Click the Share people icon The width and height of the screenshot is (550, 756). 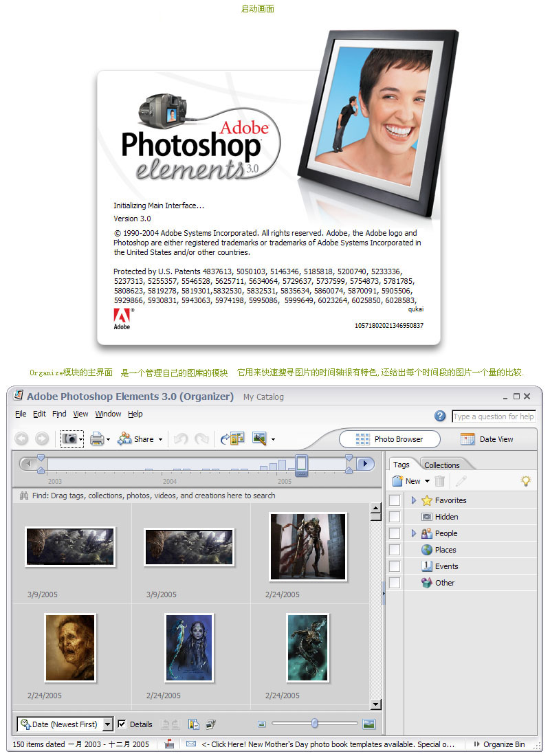[124, 438]
